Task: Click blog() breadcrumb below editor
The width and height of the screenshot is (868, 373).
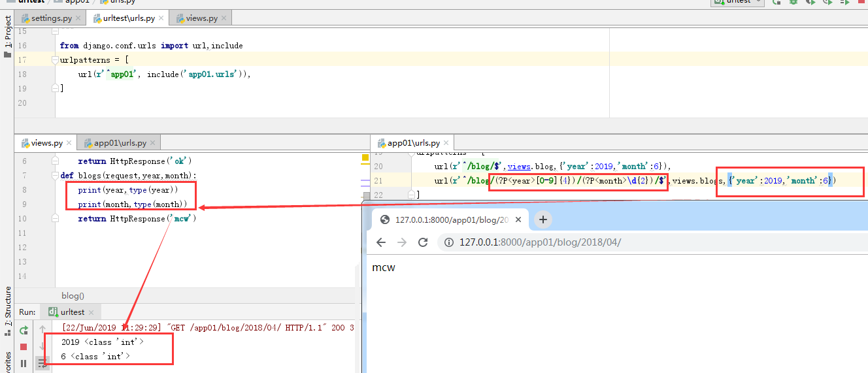Action: (x=73, y=296)
